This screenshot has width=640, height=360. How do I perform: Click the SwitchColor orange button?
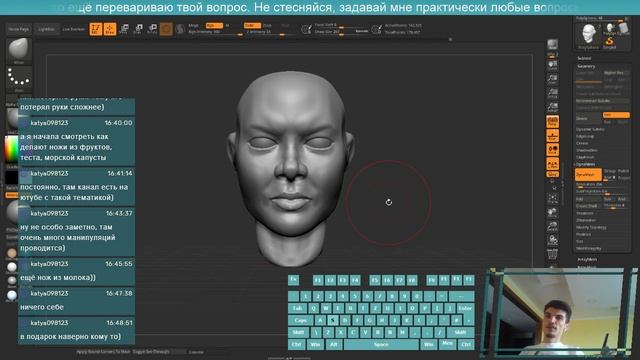(x=11, y=196)
